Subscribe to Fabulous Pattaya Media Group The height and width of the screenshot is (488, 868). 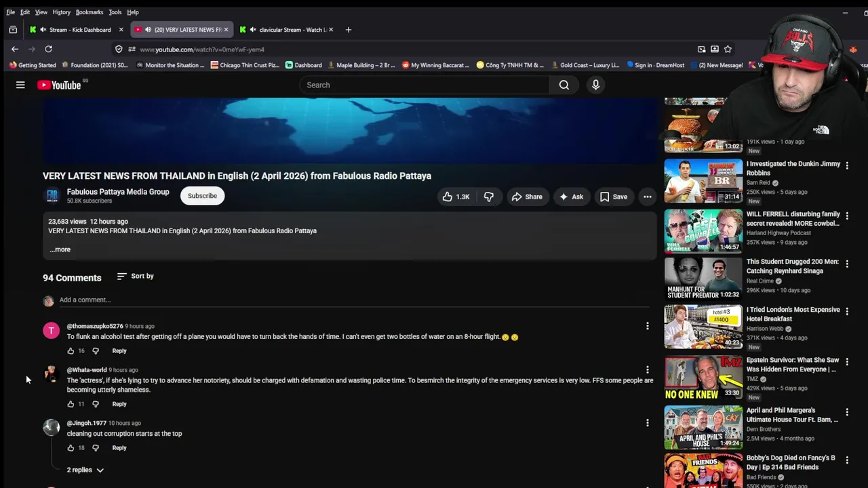coord(202,196)
